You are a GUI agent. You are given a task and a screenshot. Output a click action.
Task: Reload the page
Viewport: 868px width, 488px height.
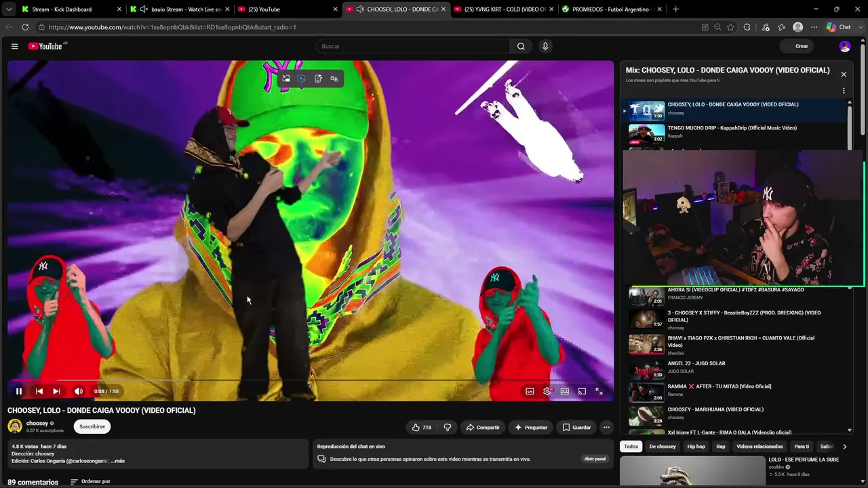25,27
